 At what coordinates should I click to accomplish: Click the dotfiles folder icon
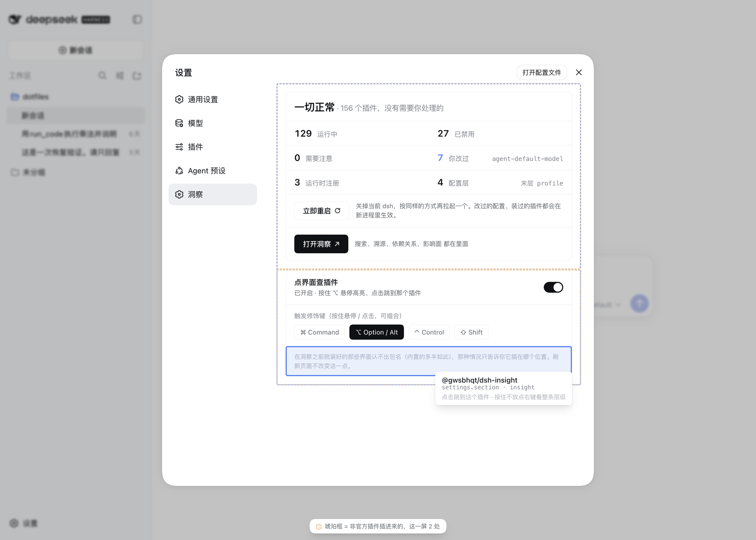point(15,97)
